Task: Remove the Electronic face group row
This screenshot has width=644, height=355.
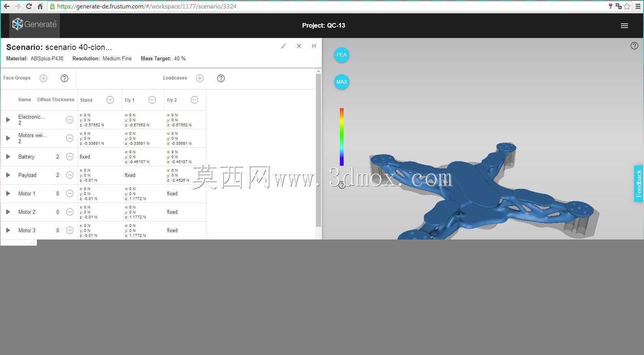Action: click(x=70, y=120)
